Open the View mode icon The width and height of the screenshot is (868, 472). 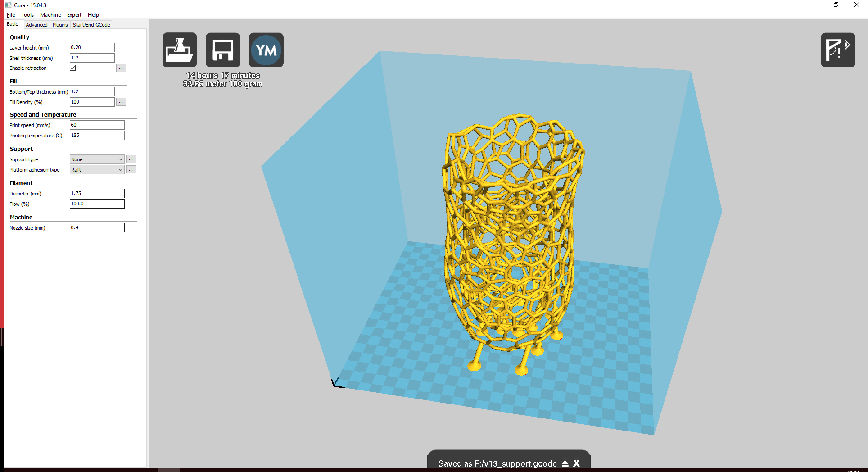(838, 50)
